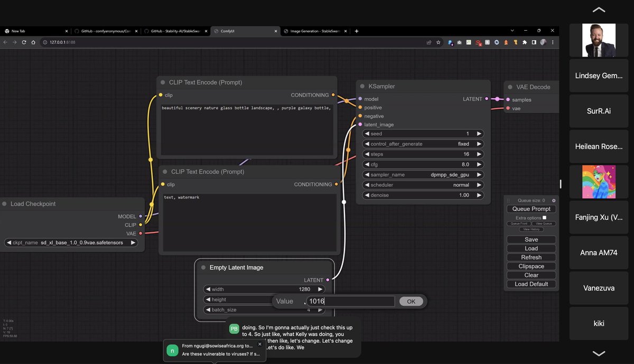The height and width of the screenshot is (364, 634).
Task: Switch to the New Tab browser tab
Action: [35, 31]
